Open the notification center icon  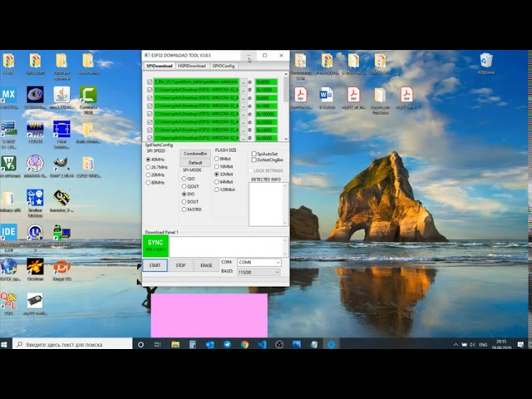tap(520, 345)
